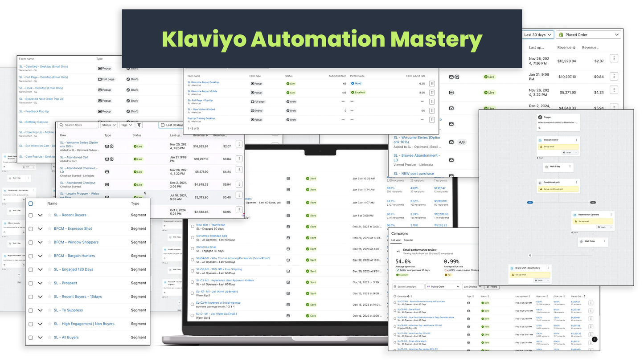Click the Search campaigns input field
This screenshot has height=362, width=644.
point(408,287)
